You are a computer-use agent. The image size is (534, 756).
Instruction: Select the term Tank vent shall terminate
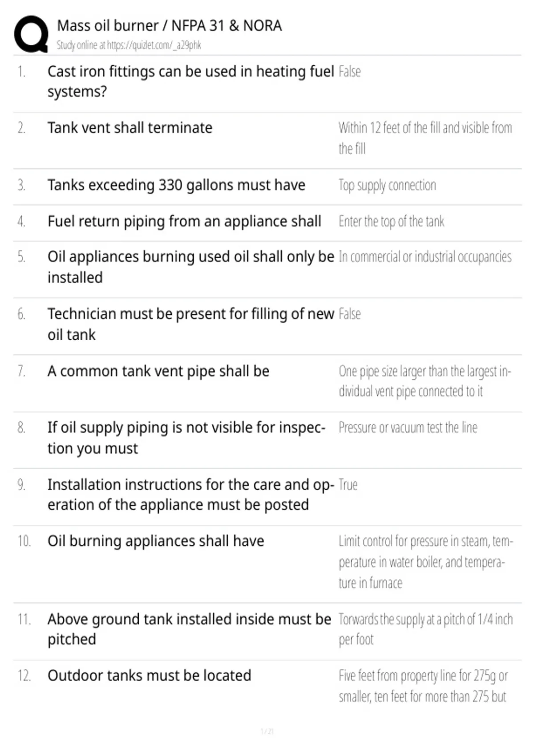130,128
